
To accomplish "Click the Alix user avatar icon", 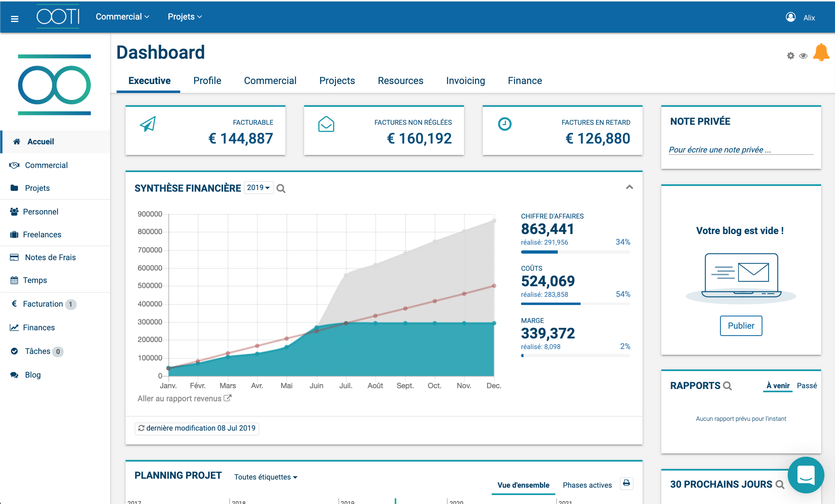I will [791, 17].
